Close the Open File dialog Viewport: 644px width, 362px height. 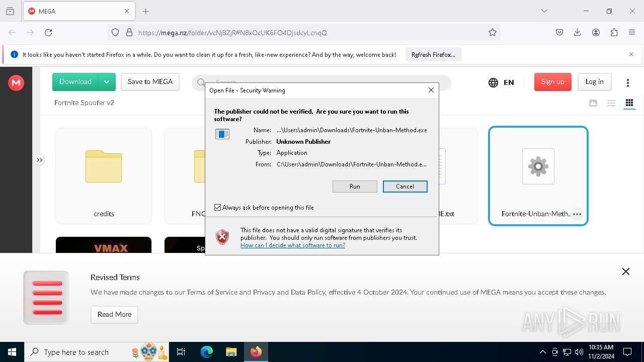pyautogui.click(x=431, y=90)
